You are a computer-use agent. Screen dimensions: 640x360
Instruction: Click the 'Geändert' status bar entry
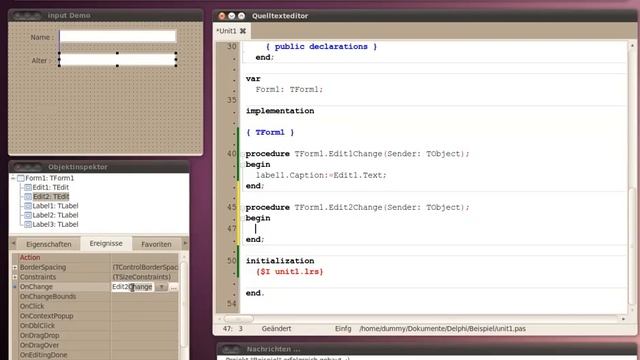point(276,329)
